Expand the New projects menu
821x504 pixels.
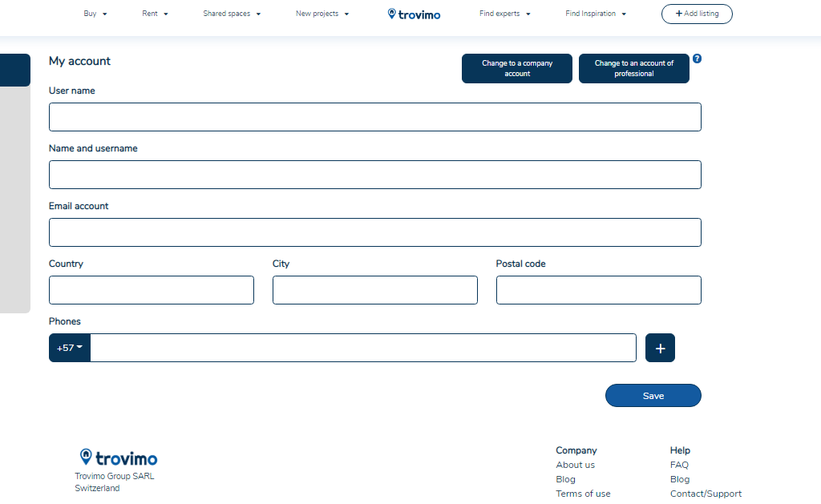tap(322, 14)
